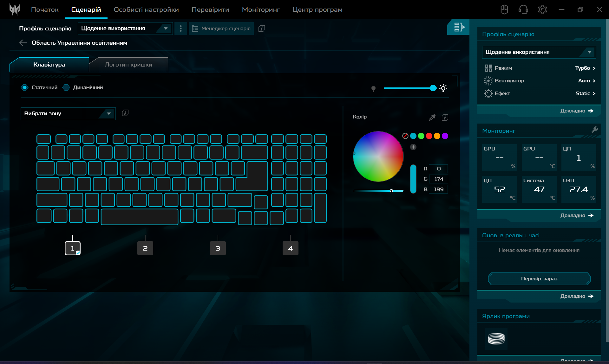Expand the Режим Турбо setting
This screenshot has width=609, height=364.
coord(585,68)
